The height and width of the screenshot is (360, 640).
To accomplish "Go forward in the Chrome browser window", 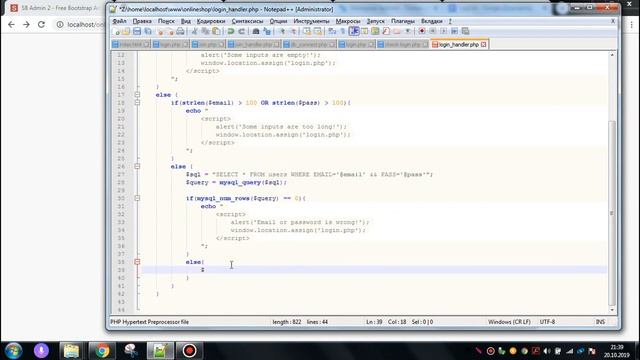I will (x=26, y=24).
